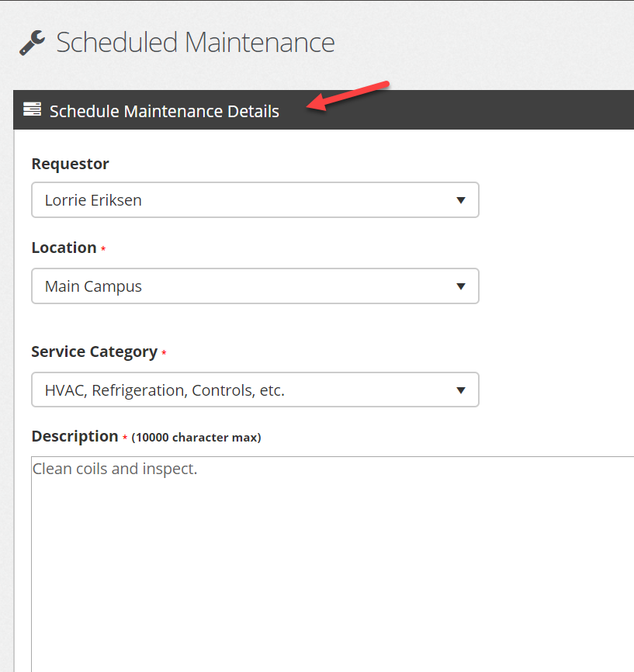
Task: Click the Scheduled Maintenance page title
Action: click(196, 43)
